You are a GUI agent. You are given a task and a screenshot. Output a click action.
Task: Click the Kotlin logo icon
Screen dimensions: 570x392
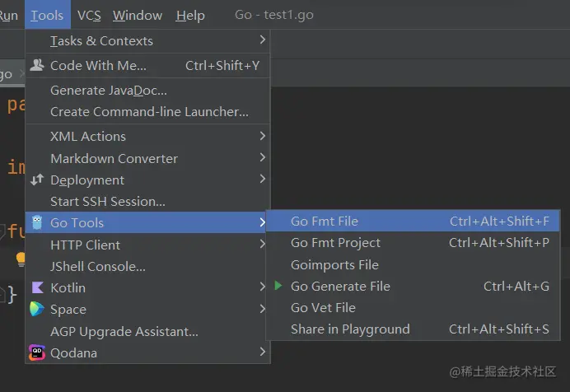coord(37,287)
